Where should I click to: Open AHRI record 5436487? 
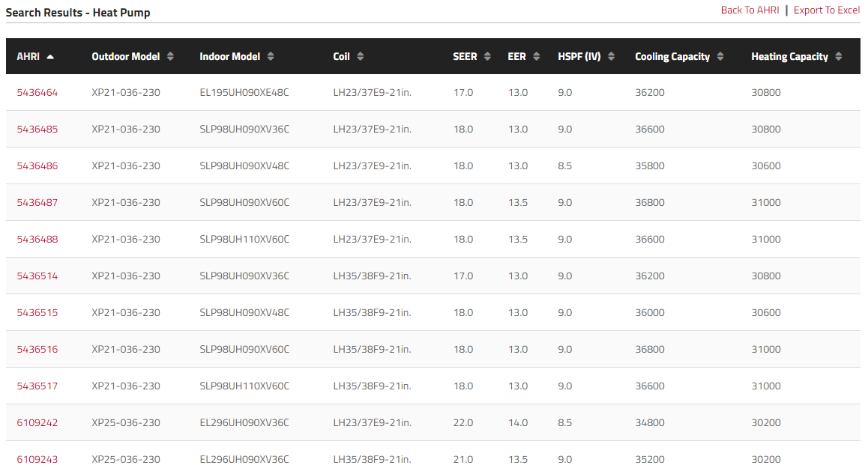coord(37,202)
